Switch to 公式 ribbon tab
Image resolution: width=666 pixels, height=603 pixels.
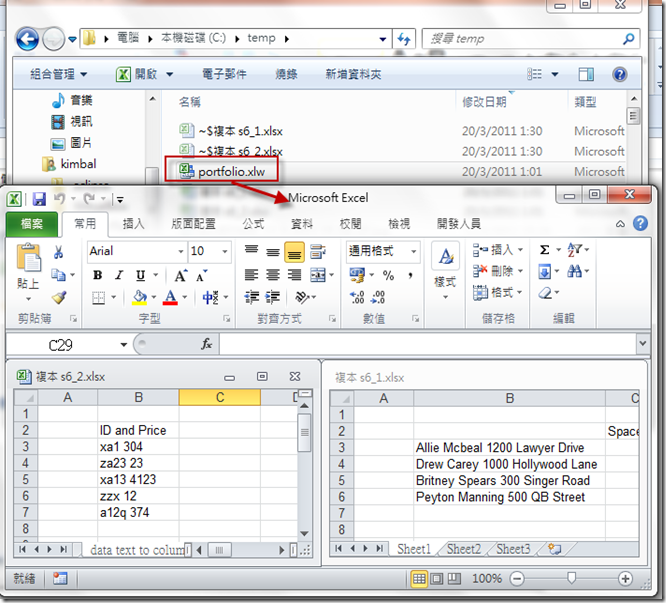coord(254,224)
